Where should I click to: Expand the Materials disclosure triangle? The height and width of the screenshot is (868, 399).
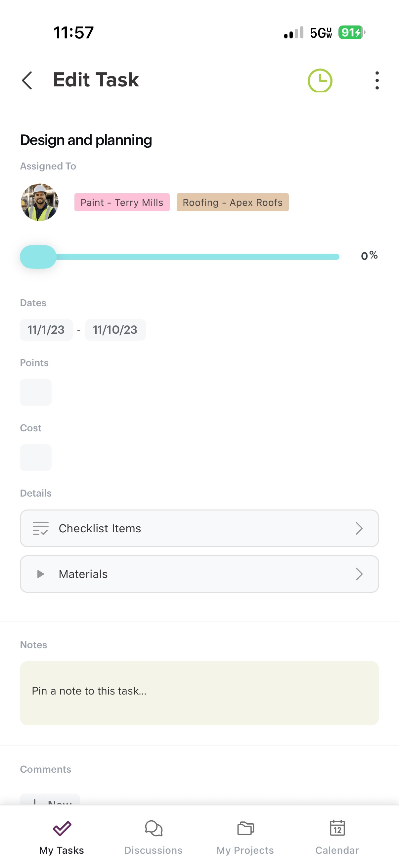coord(40,574)
